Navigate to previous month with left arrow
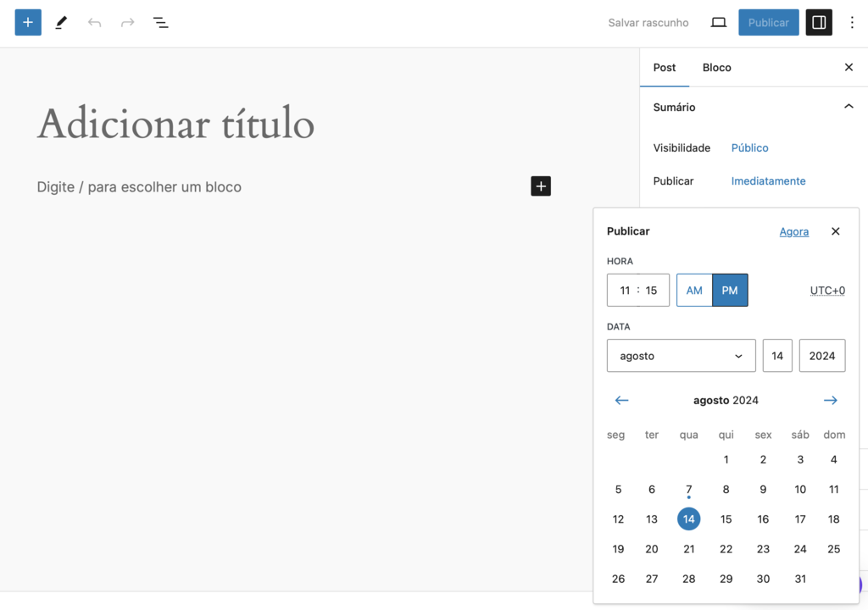Viewport: 868px width, 610px height. coord(621,400)
